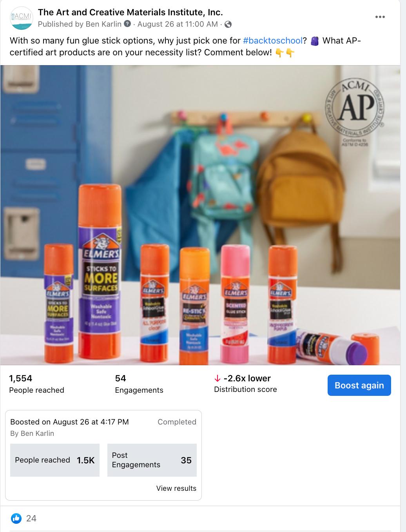Click the Post Engagements 35 box

[152, 460]
